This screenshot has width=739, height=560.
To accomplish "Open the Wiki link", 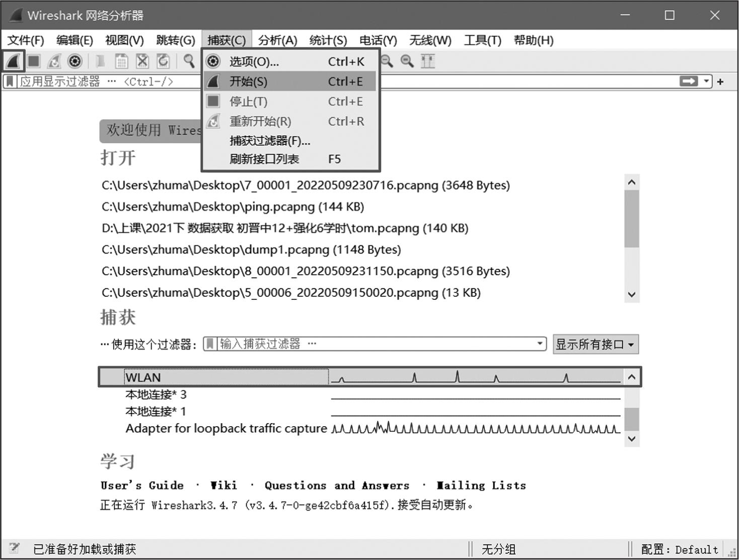I will click(224, 486).
